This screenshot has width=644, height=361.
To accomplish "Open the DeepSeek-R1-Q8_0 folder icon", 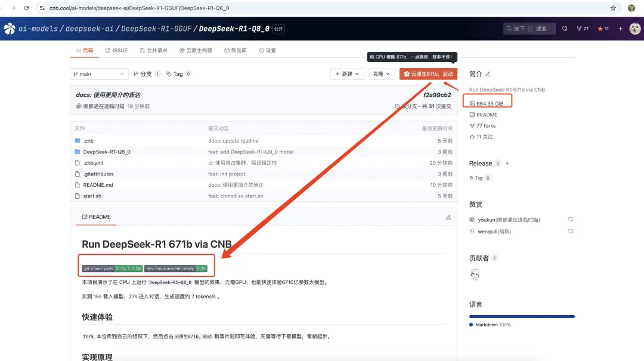I will pos(77,152).
